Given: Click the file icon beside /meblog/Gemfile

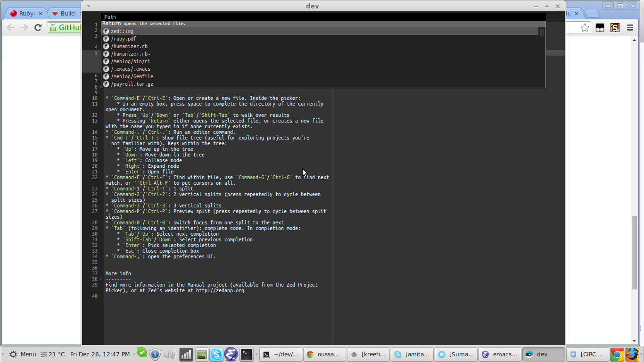Looking at the screenshot, I should point(106,76).
